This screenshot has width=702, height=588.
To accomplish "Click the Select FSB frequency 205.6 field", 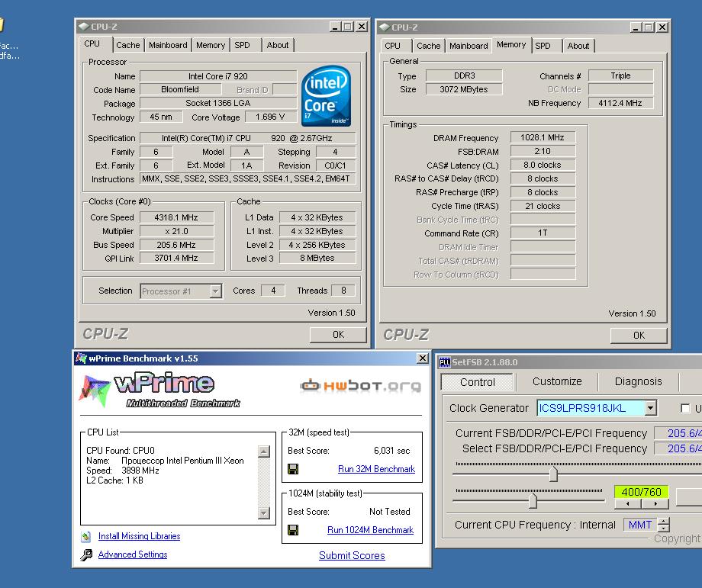I will coord(678,448).
